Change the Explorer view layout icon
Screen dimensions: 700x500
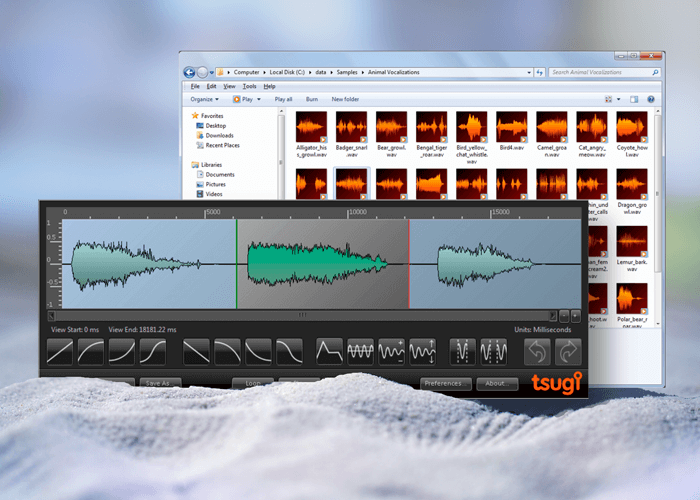pyautogui.click(x=608, y=99)
